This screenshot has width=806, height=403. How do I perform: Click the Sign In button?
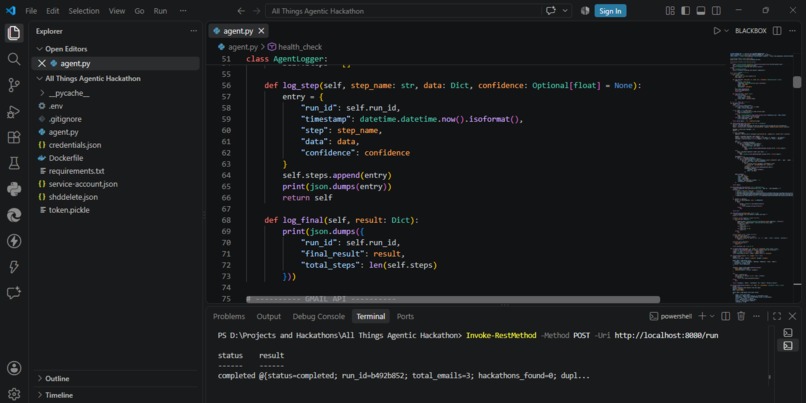pyautogui.click(x=610, y=11)
